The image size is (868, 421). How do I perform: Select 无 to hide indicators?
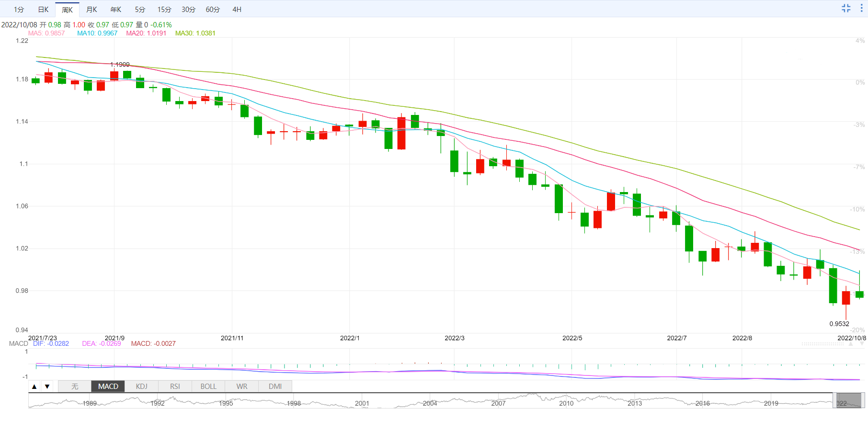[x=75, y=387]
